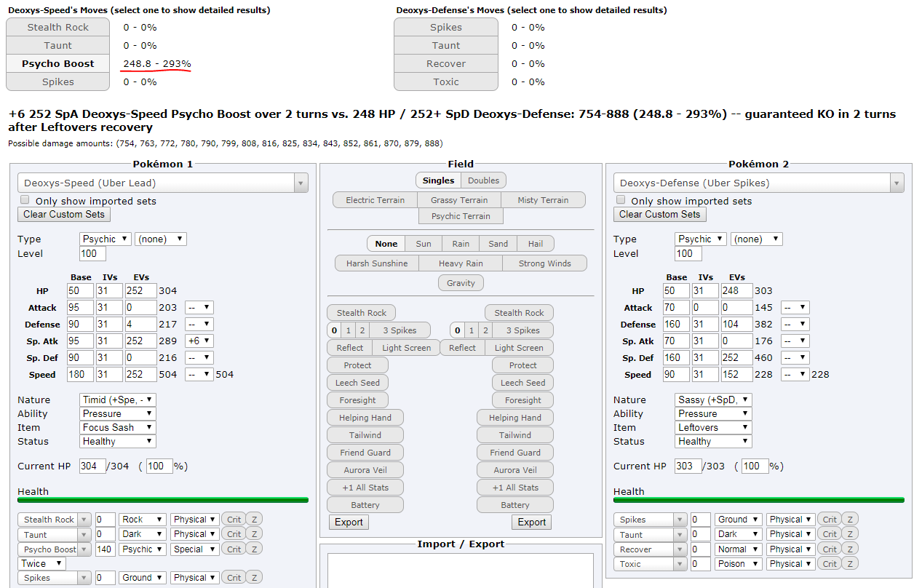Open Pokémon 1's Focus Sash item dropdown
Viewport: 922px width, 588px height.
[118, 427]
